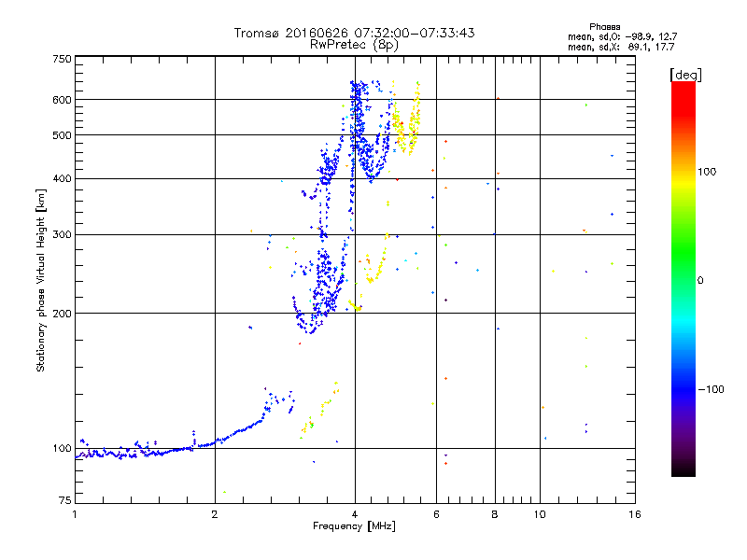Click the '500' height axis tick label
The image size is (747, 560).
62,135
